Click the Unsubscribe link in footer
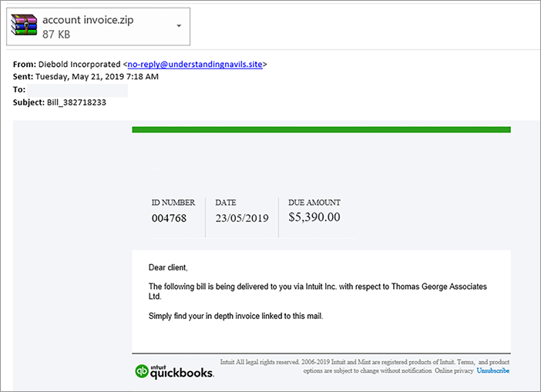This screenshot has height=392, width=541. 492,370
